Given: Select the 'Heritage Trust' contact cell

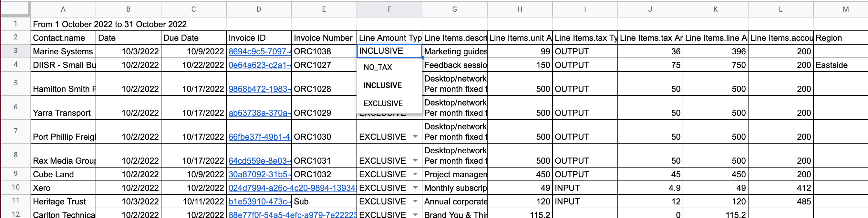Looking at the screenshot, I should pyautogui.click(x=63, y=202).
